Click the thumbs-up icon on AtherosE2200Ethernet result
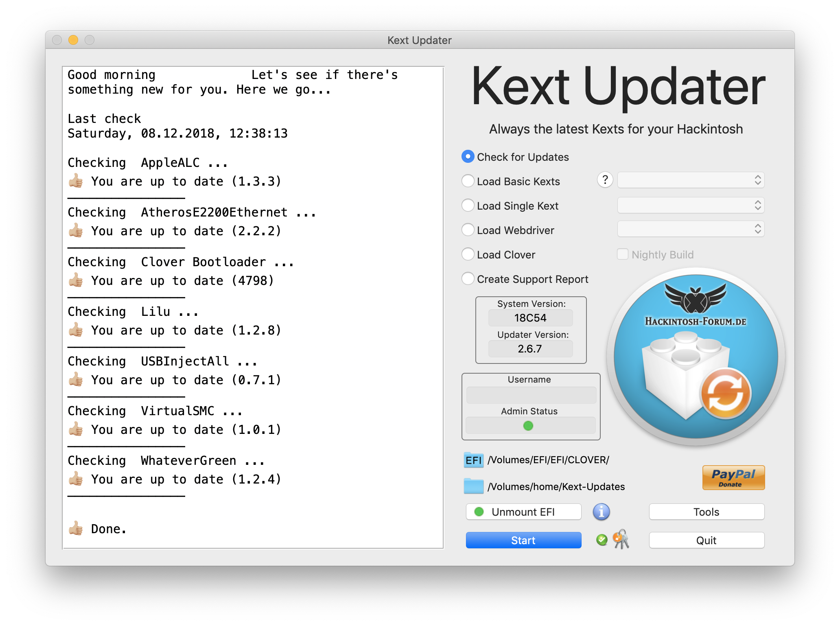This screenshot has height=626, width=840. pyautogui.click(x=76, y=230)
